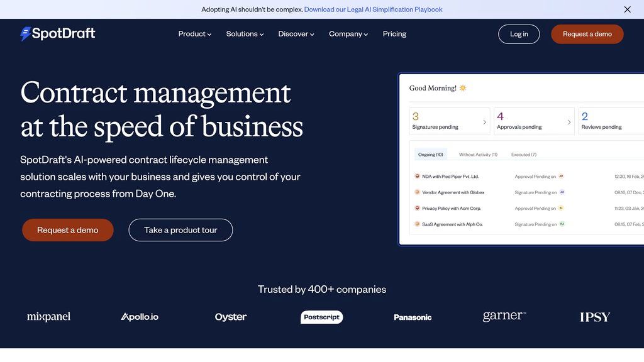This screenshot has height=362, width=644.
Task: Expand the Company menu
Action: pyautogui.click(x=348, y=34)
